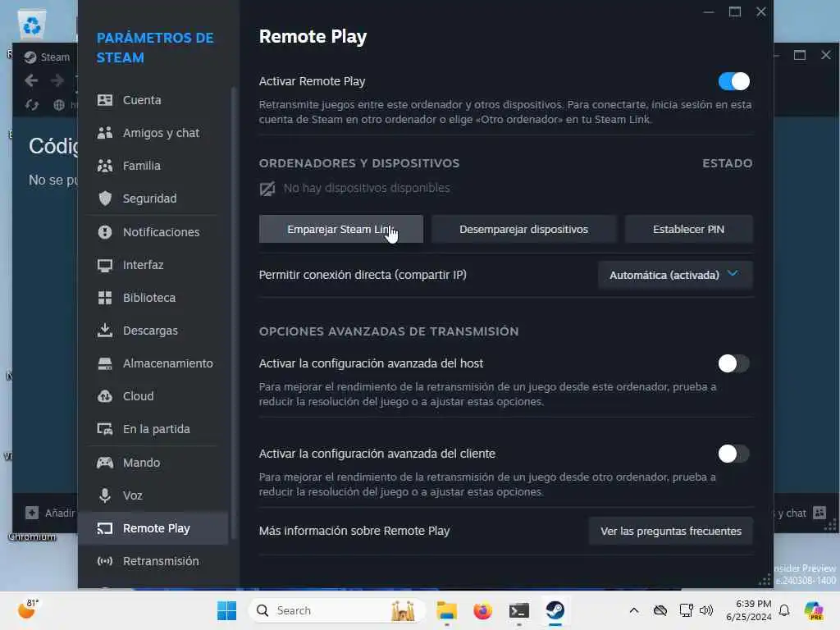Open Ver las preguntas frecuentes
This screenshot has height=630, width=840.
pyautogui.click(x=671, y=531)
